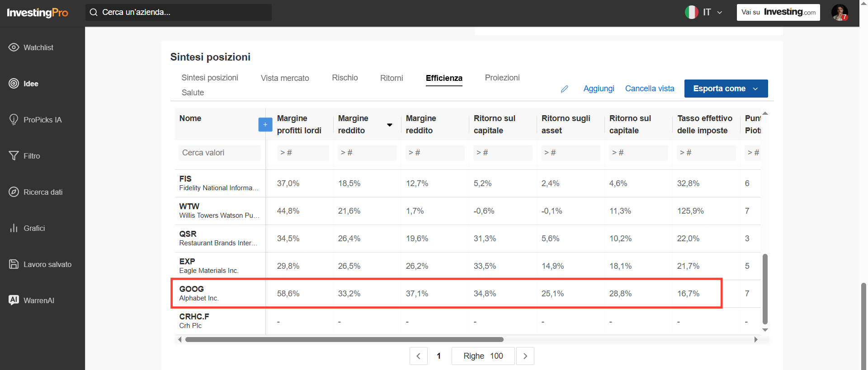Click the Margine profitti lordi header
Viewport: 868px width, 370px height.
tap(299, 124)
